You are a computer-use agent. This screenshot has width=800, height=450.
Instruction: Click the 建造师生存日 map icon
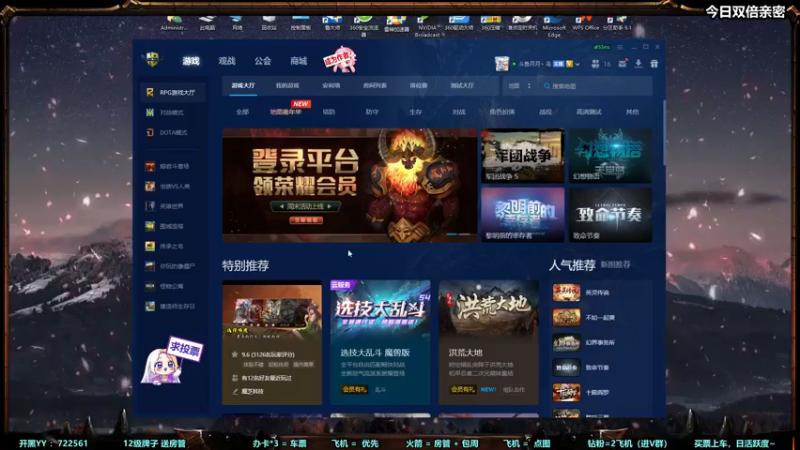[x=149, y=306]
